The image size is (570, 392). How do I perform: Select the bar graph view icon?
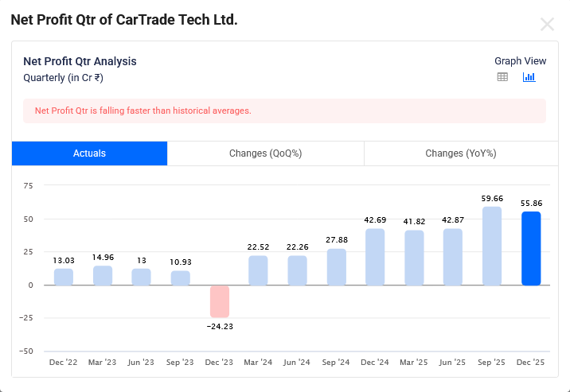pos(529,77)
